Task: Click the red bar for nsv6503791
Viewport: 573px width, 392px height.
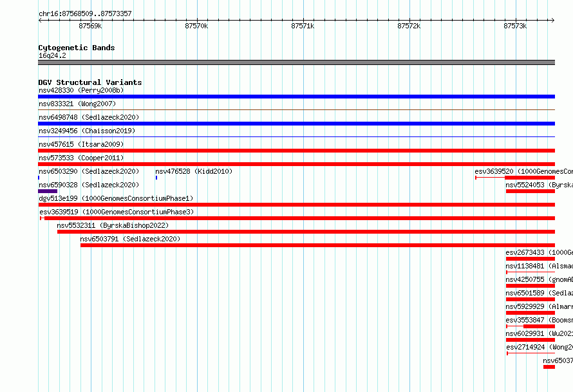Action: tap(317, 245)
